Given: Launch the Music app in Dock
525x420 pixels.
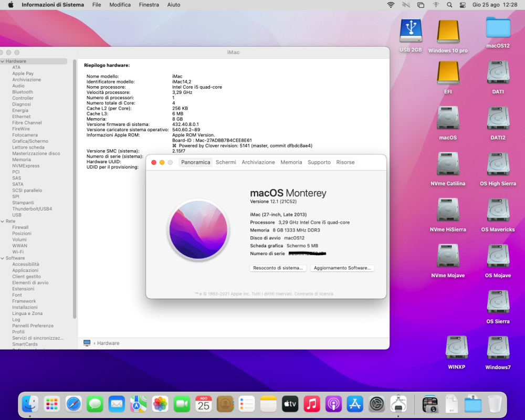Looking at the screenshot, I should (x=312, y=404).
